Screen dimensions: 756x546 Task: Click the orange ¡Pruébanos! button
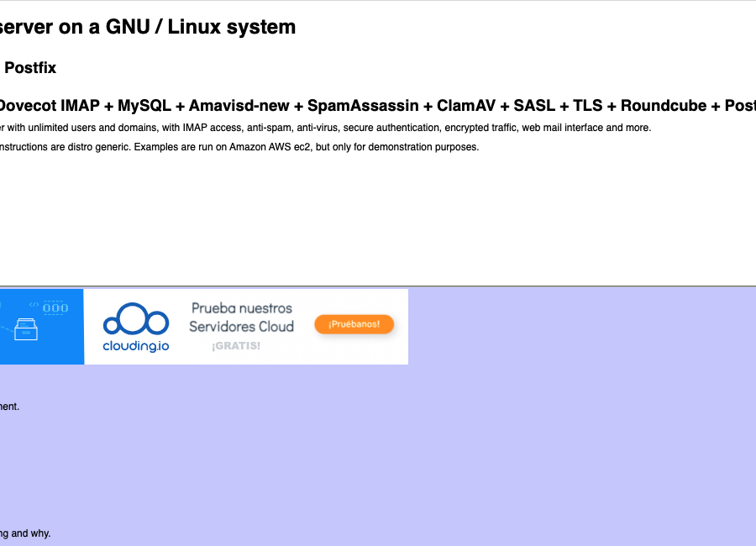354,324
